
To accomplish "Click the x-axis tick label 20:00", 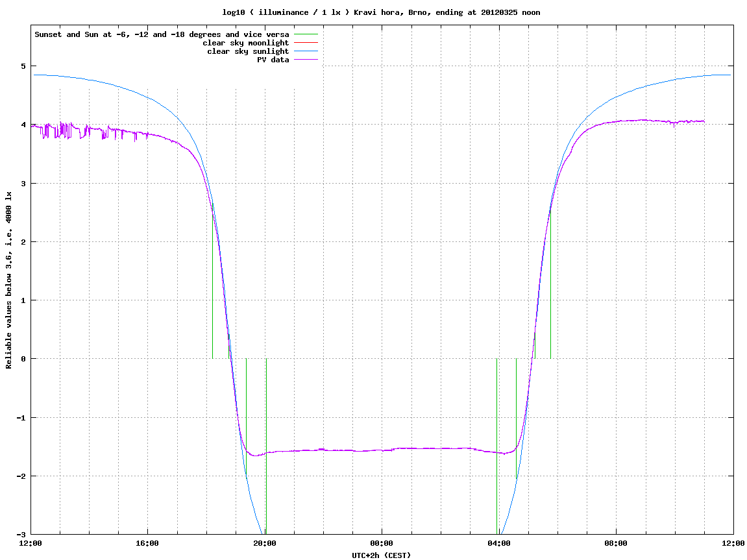I will point(265,543).
